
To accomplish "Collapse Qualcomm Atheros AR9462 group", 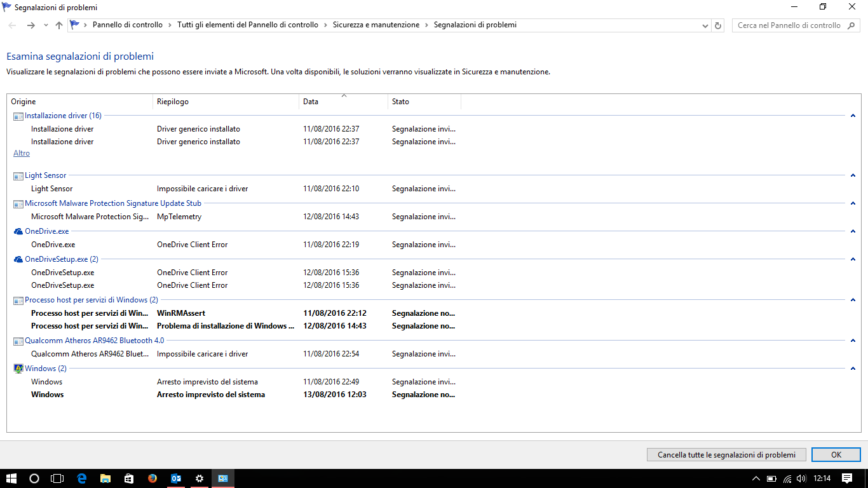I will 853,341.
